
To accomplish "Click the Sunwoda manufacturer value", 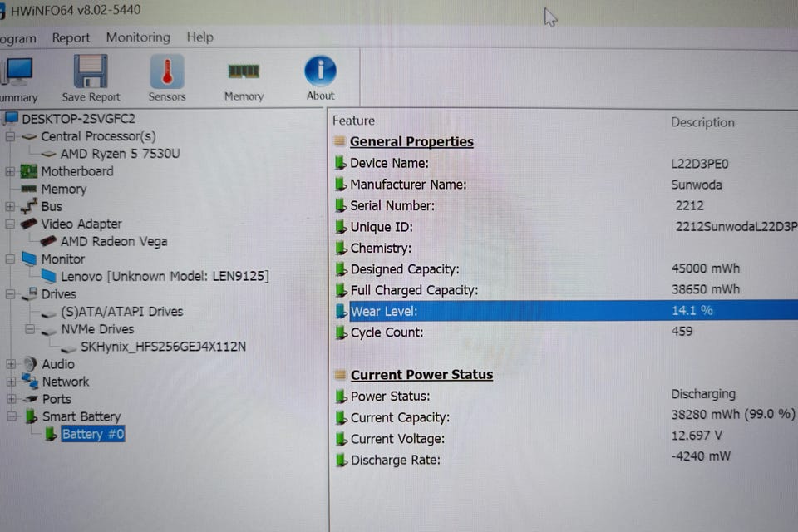I will click(697, 185).
